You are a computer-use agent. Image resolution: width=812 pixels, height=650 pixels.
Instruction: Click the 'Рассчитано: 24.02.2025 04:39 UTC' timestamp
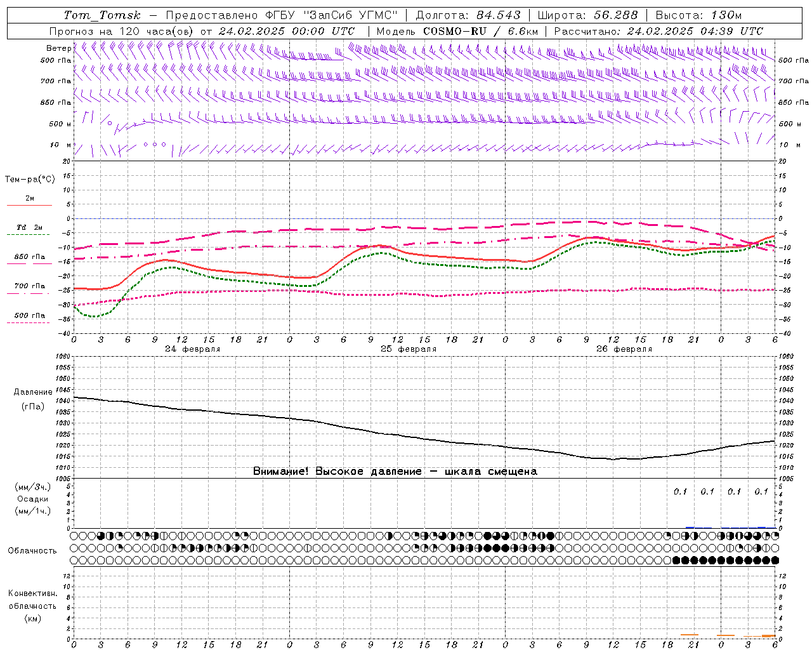click(658, 31)
